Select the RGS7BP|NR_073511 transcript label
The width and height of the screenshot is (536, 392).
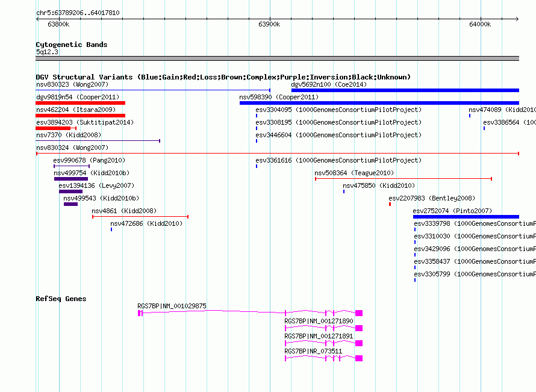click(x=313, y=351)
